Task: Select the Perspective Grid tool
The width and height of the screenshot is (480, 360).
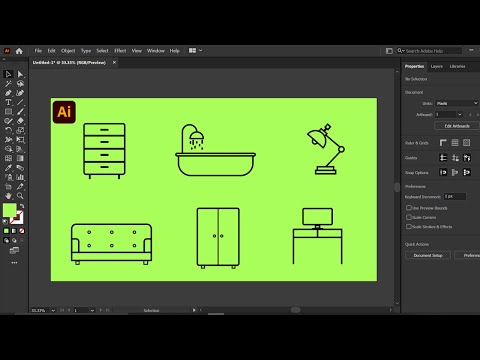Action: [20, 149]
